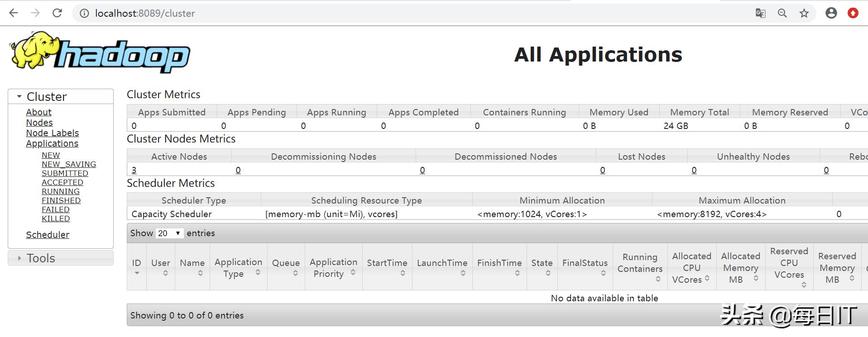868x337 pixels.
Task: Filter applications by NEW state
Action: pyautogui.click(x=51, y=155)
